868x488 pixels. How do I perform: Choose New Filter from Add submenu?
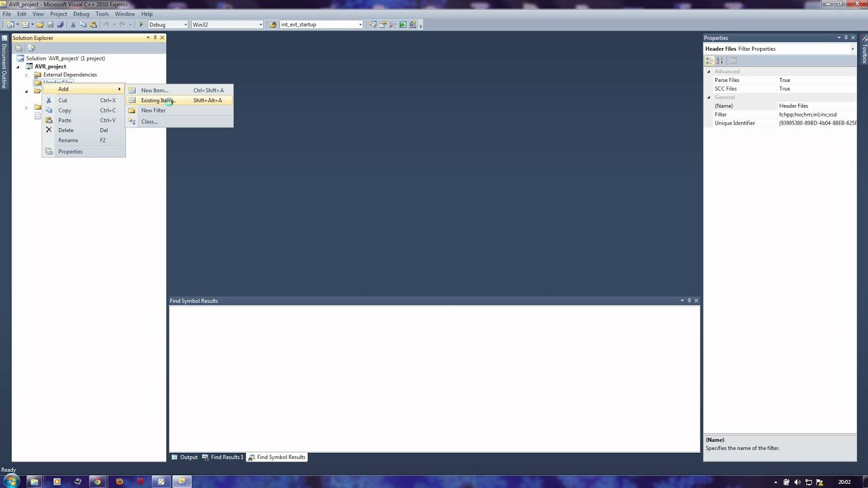tap(180, 110)
